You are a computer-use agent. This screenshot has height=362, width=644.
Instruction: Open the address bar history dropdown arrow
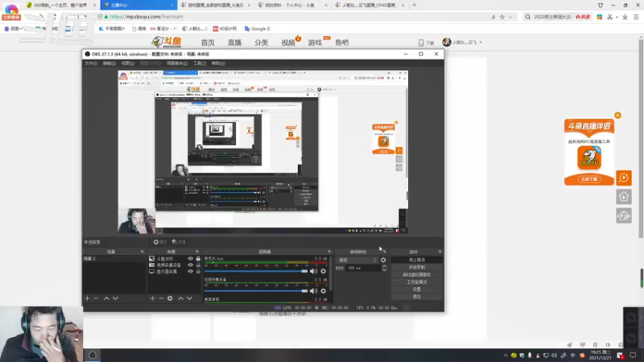[x=510, y=17]
